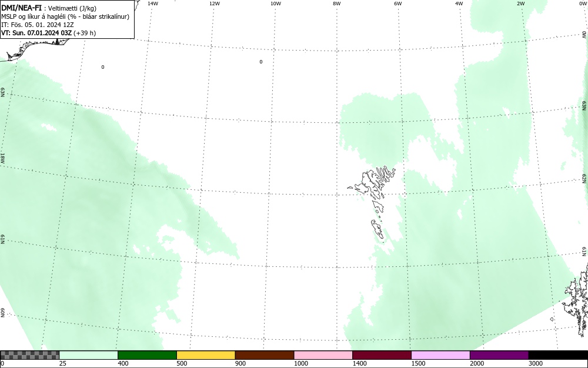588x368 pixels.
Task: Click the "14W" longitude label
Action: click(153, 4)
